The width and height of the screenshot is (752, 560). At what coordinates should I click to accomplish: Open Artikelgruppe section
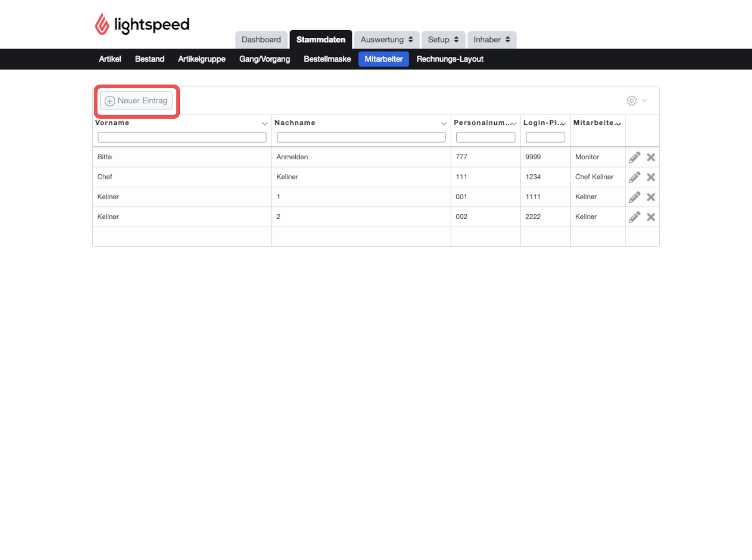(202, 59)
